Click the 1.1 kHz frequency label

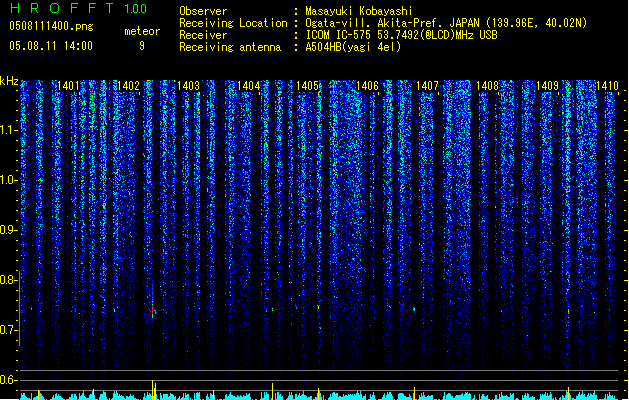[x=8, y=130]
